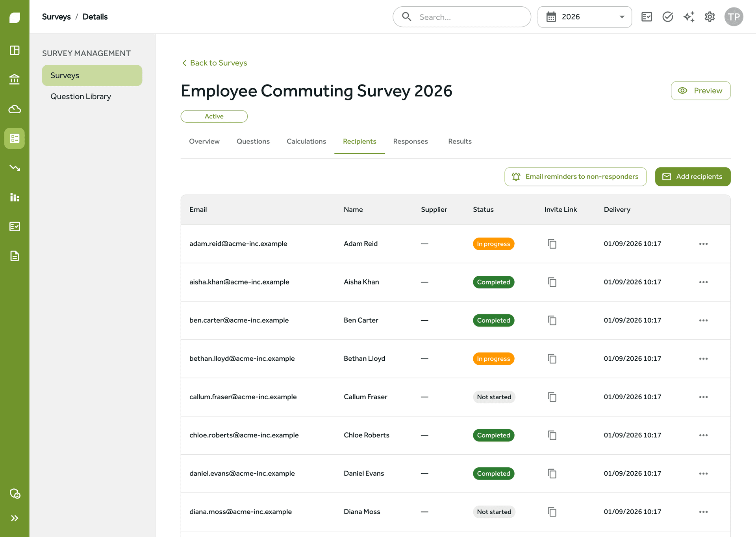The height and width of the screenshot is (537, 756).
Task: Open the sidebar checklist tasks icon
Action: (x=15, y=227)
